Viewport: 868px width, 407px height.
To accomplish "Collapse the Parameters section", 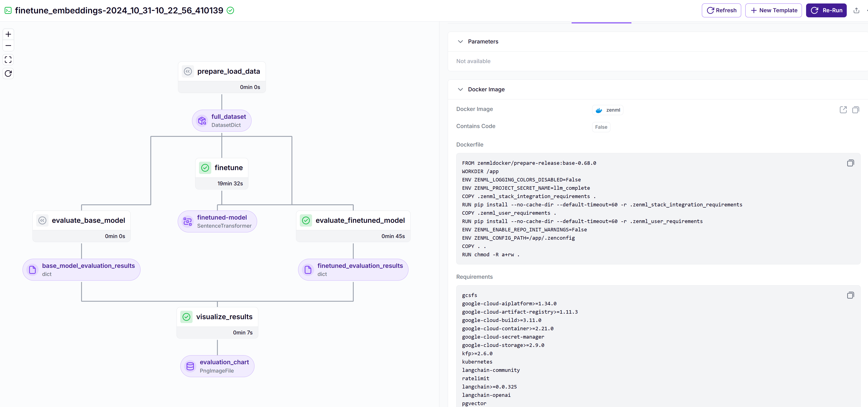I will 460,41.
